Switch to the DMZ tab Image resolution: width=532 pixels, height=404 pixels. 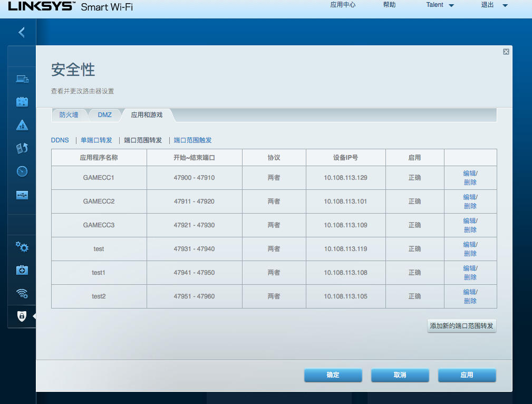click(x=104, y=114)
